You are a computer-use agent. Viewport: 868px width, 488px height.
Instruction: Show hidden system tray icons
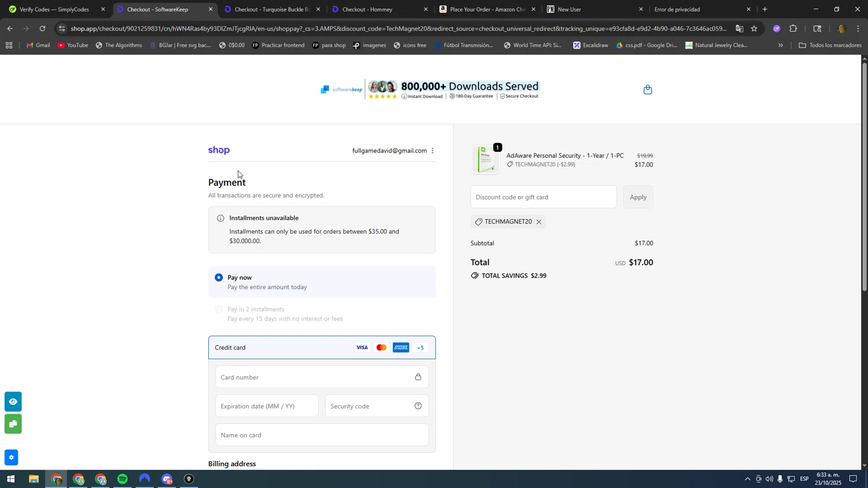tap(747, 479)
